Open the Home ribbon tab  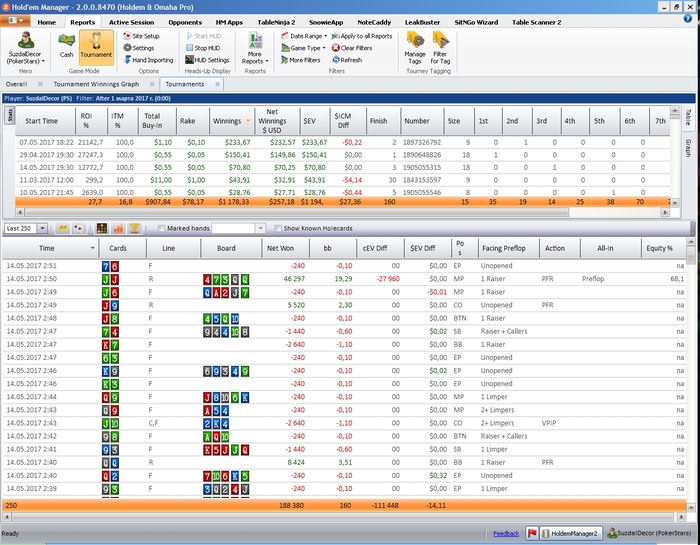point(46,22)
